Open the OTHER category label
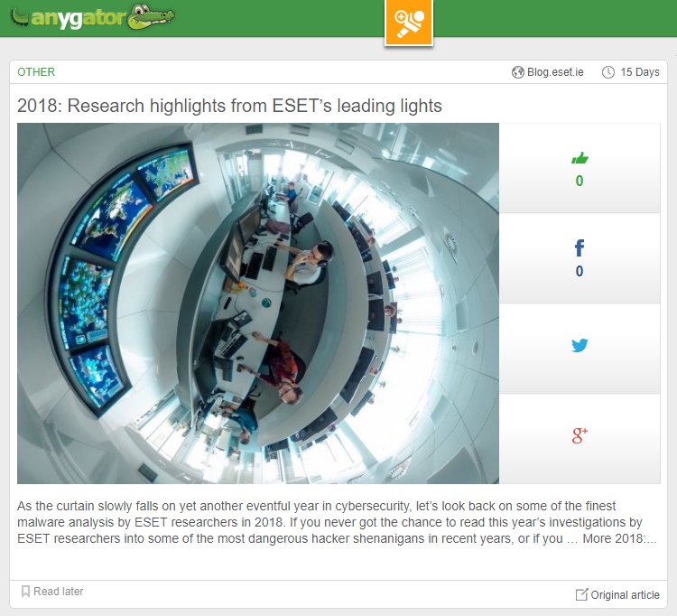 [x=36, y=71]
